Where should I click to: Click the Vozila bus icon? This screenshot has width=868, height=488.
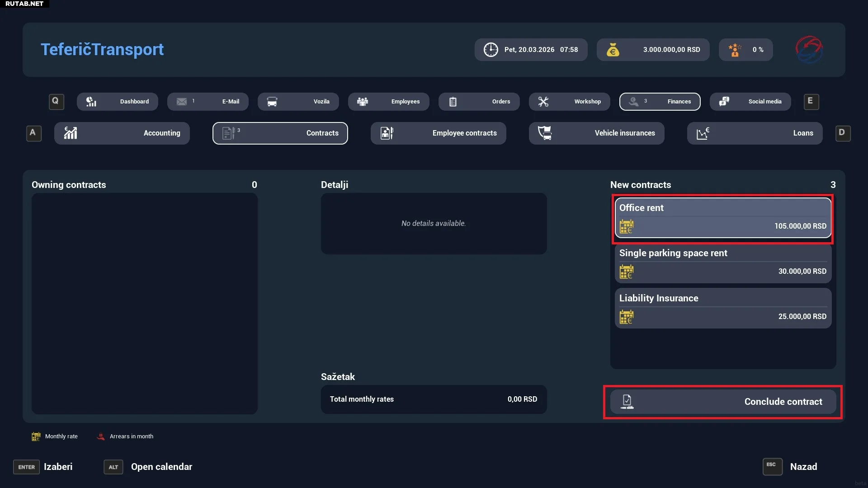tap(272, 102)
